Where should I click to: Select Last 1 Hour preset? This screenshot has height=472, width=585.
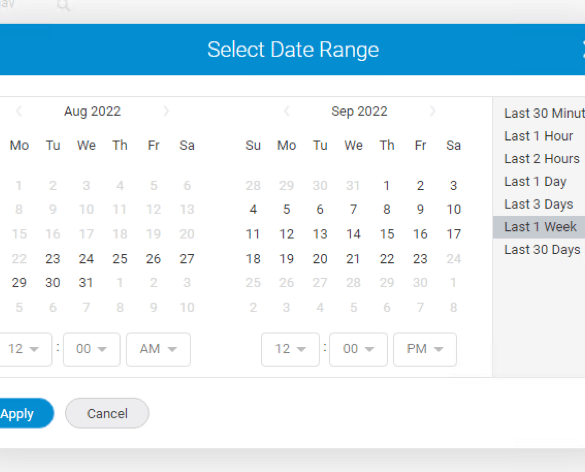(539, 136)
